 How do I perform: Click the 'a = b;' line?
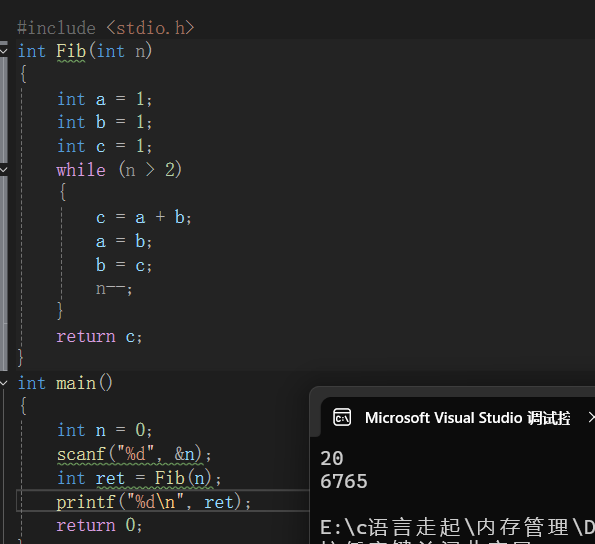[x=124, y=241]
